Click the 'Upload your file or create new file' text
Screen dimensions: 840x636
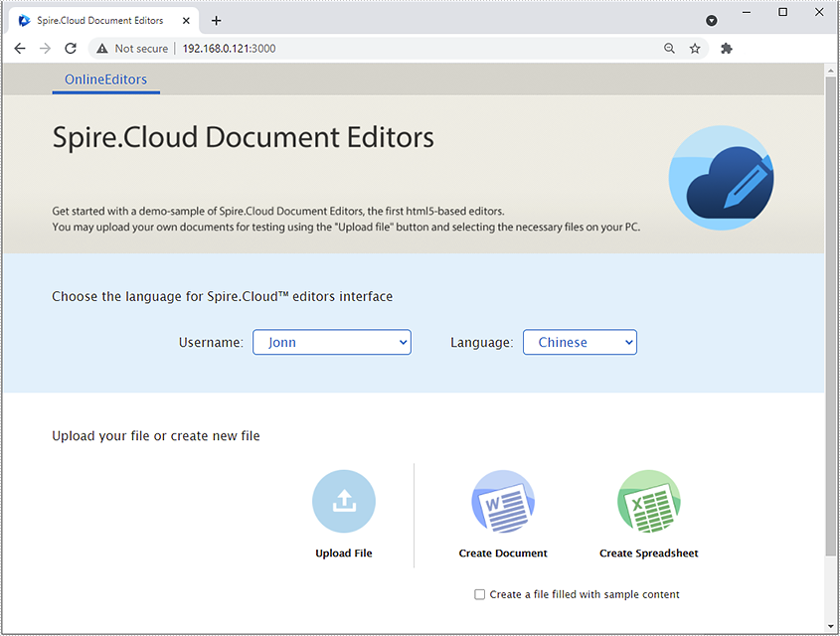point(156,436)
